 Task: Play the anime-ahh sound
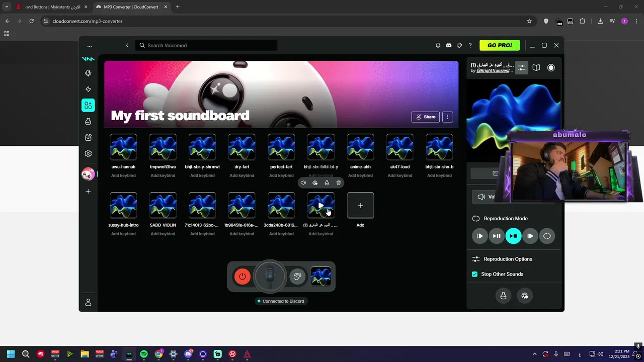pos(360,147)
